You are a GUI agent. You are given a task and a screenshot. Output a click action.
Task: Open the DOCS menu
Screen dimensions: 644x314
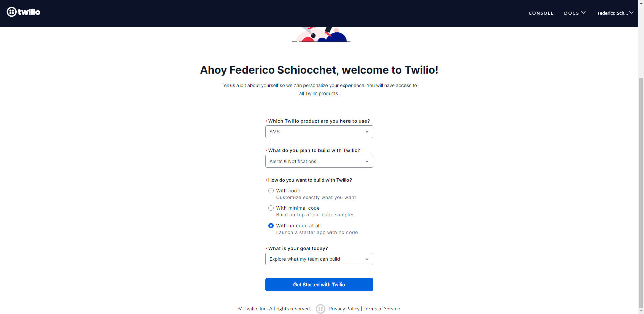(571, 13)
